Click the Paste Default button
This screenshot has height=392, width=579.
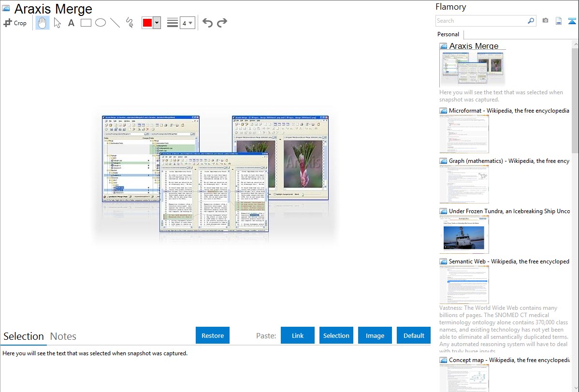[414, 335]
